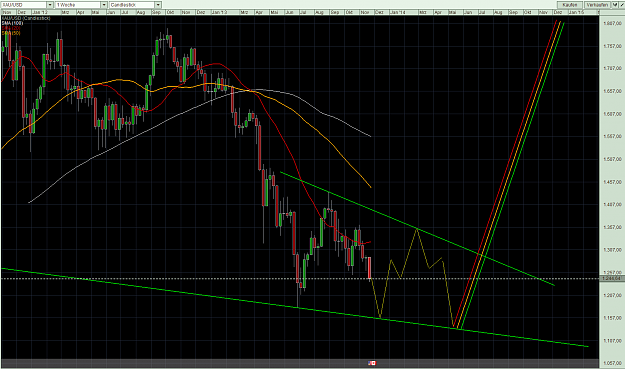Click the 1.157,00 price axis label

coord(612,318)
